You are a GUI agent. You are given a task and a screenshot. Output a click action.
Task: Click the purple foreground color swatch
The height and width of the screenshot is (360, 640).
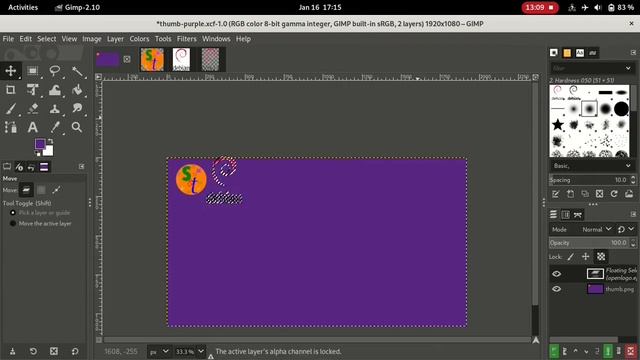tap(40, 144)
